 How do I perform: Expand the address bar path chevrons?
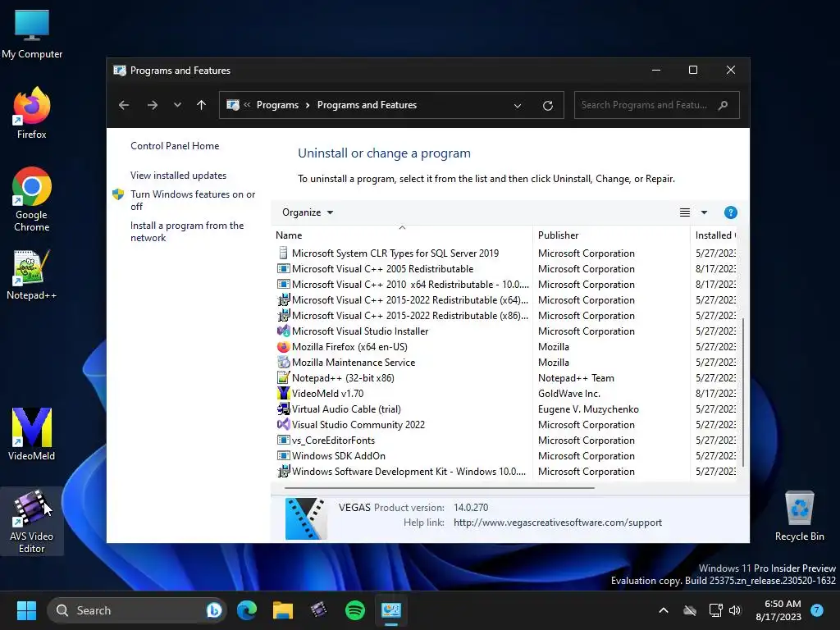247,105
